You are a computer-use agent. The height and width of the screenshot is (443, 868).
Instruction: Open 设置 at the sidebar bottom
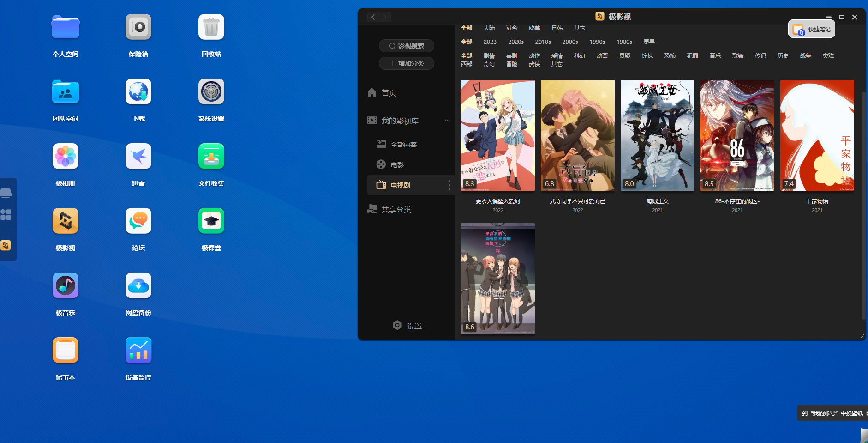407,326
